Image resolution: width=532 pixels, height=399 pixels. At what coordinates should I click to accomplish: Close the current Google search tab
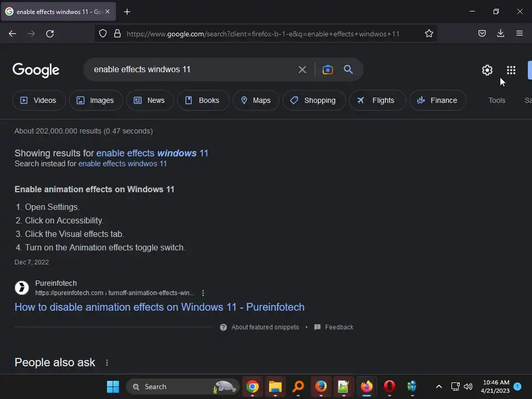pyautogui.click(x=108, y=11)
